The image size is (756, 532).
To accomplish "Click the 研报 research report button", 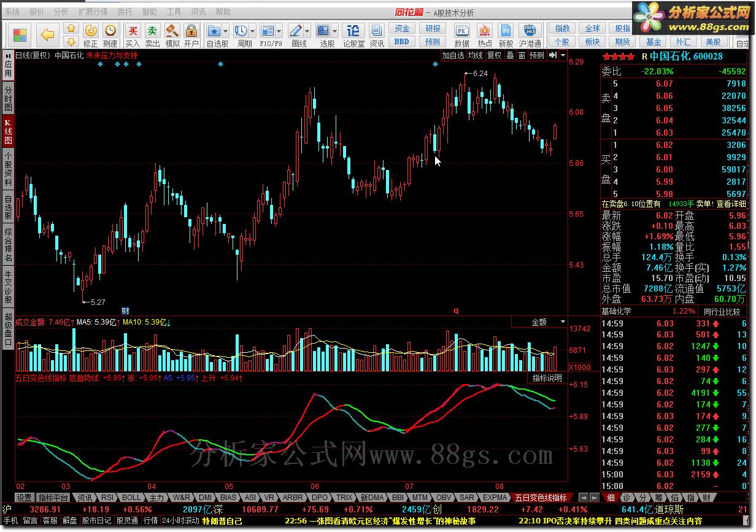I will pos(433,29).
